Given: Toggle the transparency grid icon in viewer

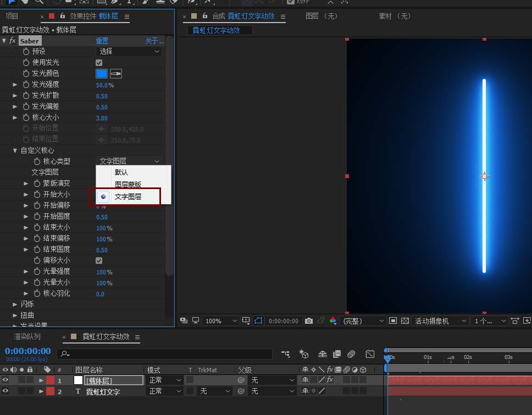Looking at the screenshot, I should click(405, 321).
